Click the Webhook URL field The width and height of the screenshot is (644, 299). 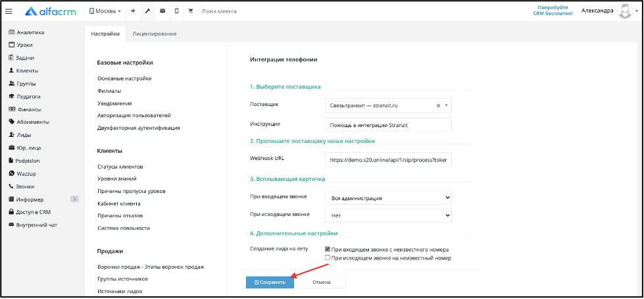coord(388,159)
